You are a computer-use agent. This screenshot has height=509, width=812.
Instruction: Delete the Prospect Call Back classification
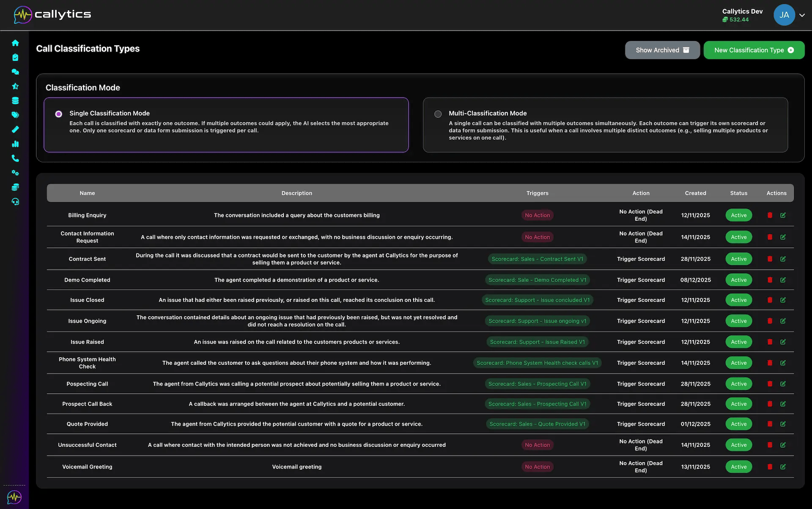pyautogui.click(x=770, y=404)
